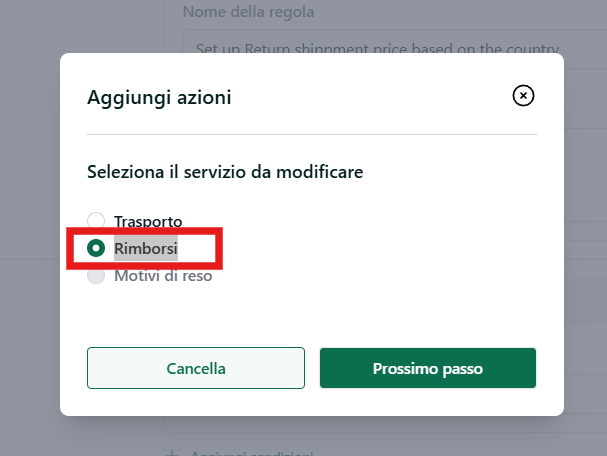Click the Motivi di reso label text
Viewport: 607px width, 456px height.
tap(163, 276)
